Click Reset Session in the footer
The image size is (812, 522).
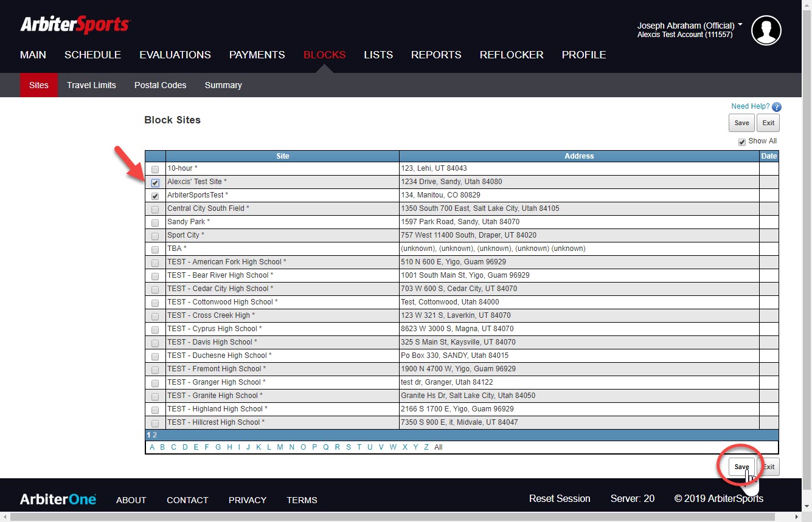[560, 498]
